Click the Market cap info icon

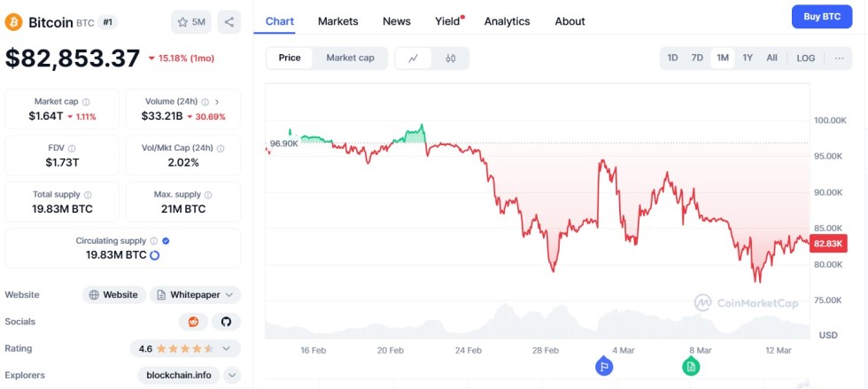pos(86,102)
